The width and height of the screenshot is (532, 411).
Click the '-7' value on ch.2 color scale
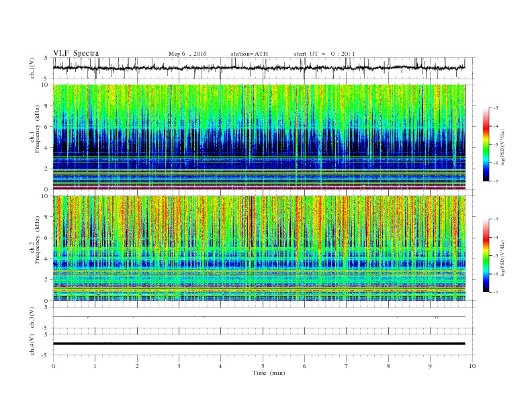[x=495, y=292]
